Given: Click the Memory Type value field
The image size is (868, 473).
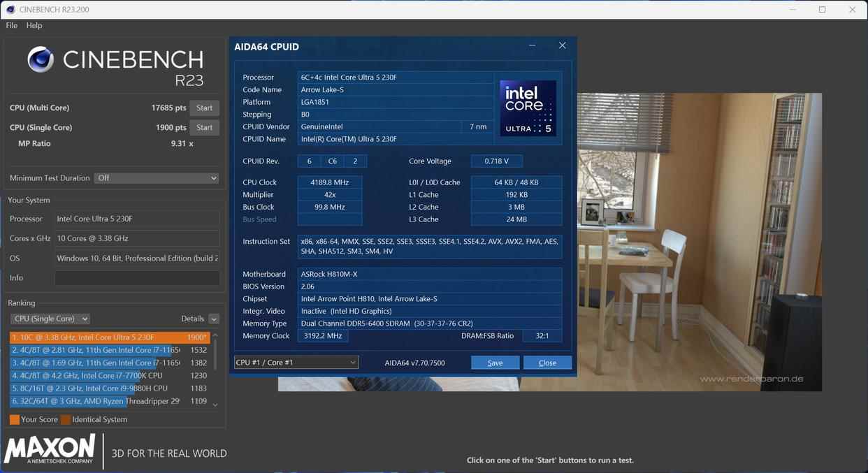Looking at the screenshot, I should pos(430,323).
